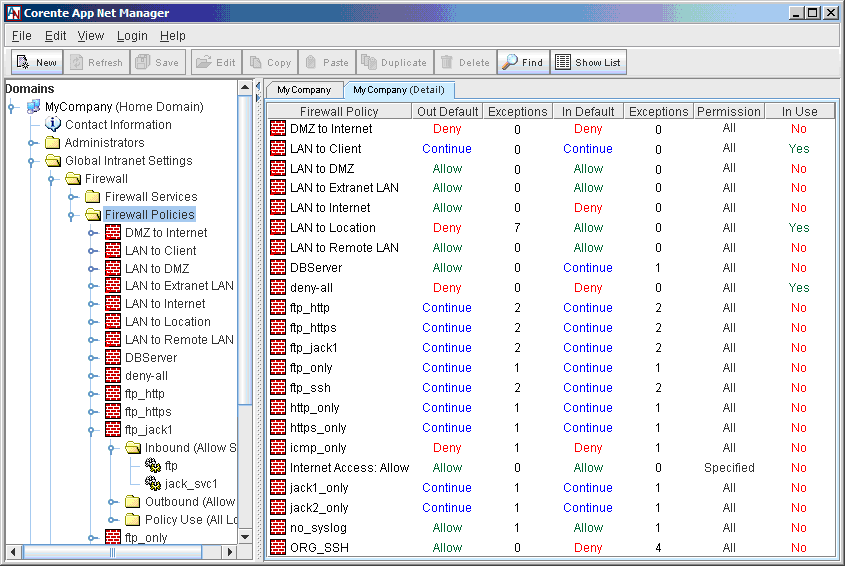Sort by In Default column header
Viewport: 845px width, 566px height.
coord(588,111)
